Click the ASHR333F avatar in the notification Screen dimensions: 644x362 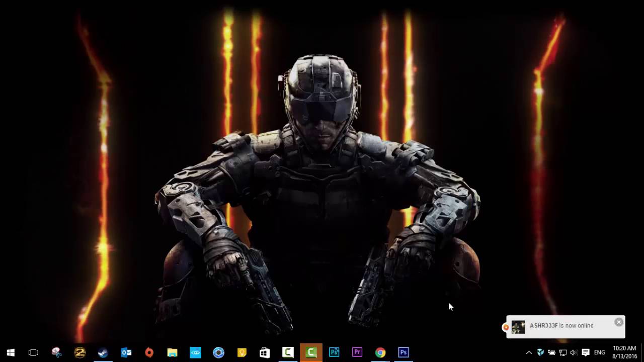(518, 327)
